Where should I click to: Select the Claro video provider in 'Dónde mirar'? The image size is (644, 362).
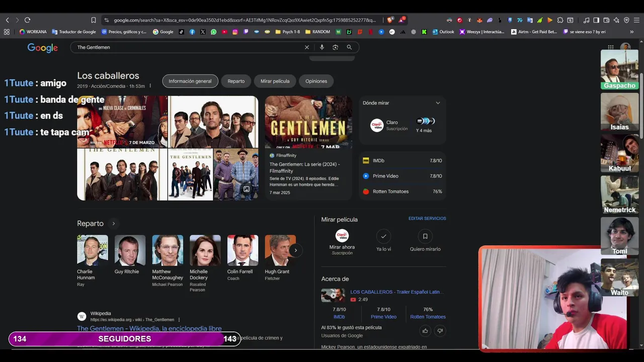click(x=389, y=125)
